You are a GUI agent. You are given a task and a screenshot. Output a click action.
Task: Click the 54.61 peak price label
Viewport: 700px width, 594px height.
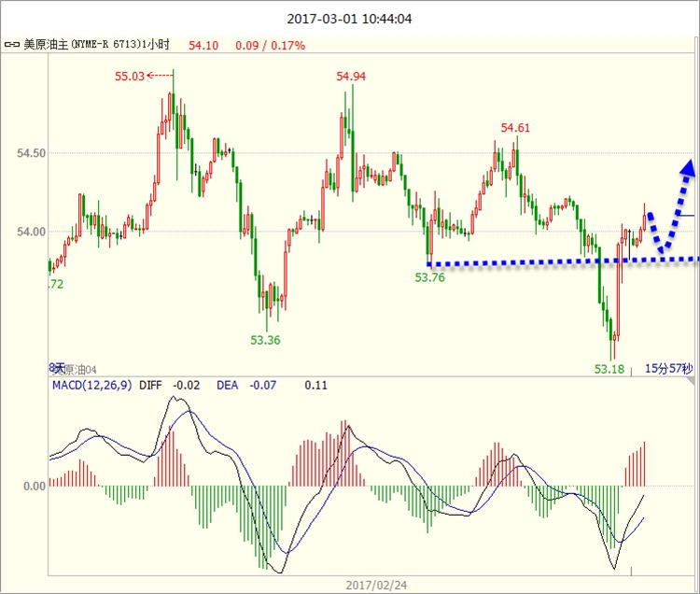[515, 128]
